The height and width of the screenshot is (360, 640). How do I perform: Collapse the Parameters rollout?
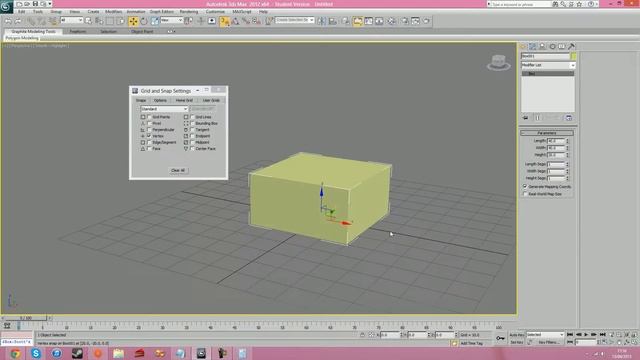tap(547, 133)
